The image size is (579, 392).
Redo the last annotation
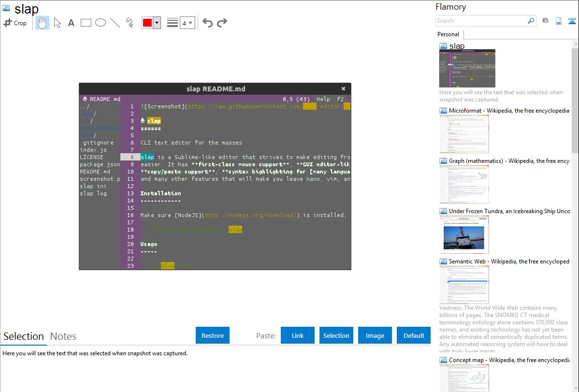pyautogui.click(x=222, y=23)
